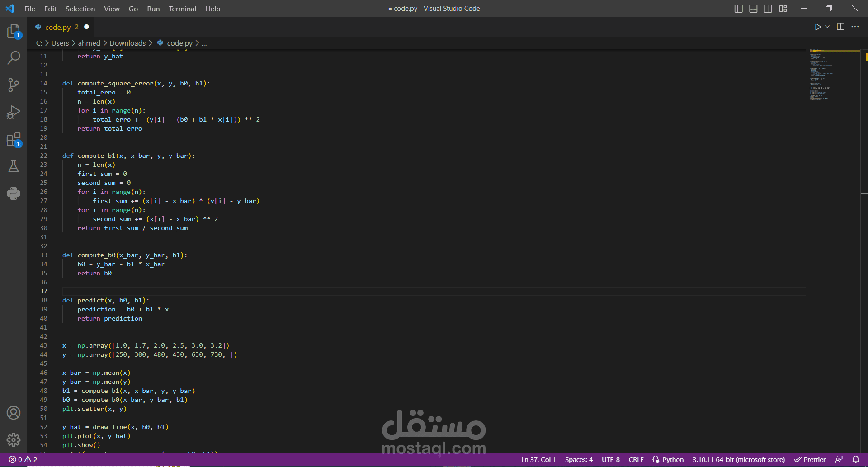Open the Selection menu
Viewport: 868px width, 467px height.
(x=80, y=9)
